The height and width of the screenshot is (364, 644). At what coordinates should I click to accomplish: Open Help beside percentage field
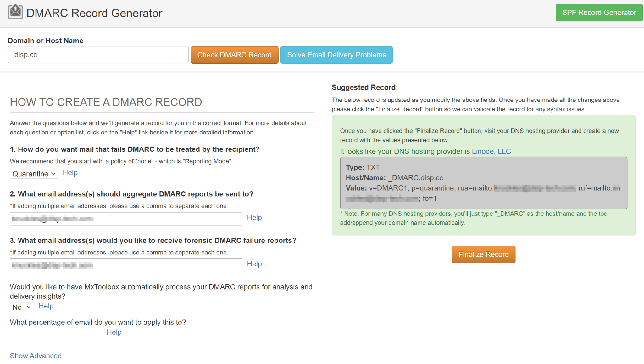pos(114,333)
